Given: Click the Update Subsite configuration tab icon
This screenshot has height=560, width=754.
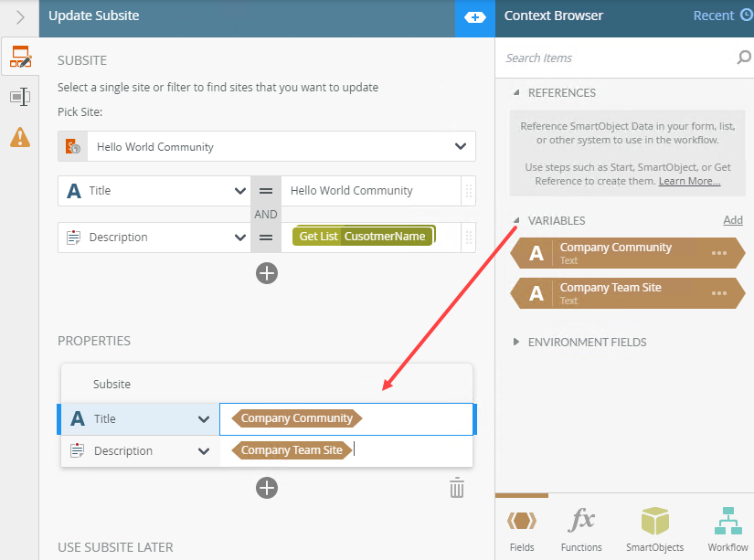Looking at the screenshot, I should [19, 58].
